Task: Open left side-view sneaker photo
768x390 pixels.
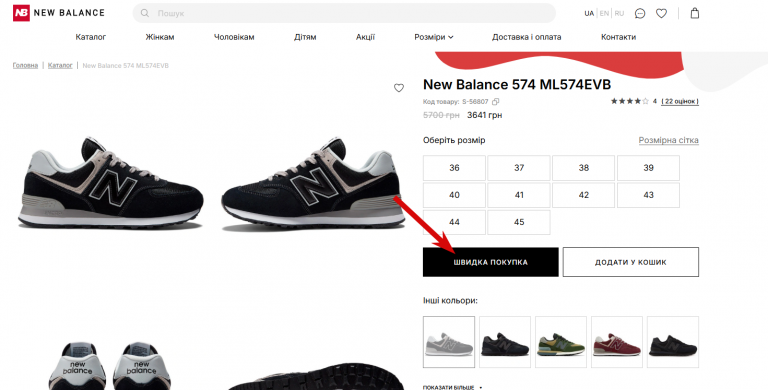Action: tap(111, 184)
